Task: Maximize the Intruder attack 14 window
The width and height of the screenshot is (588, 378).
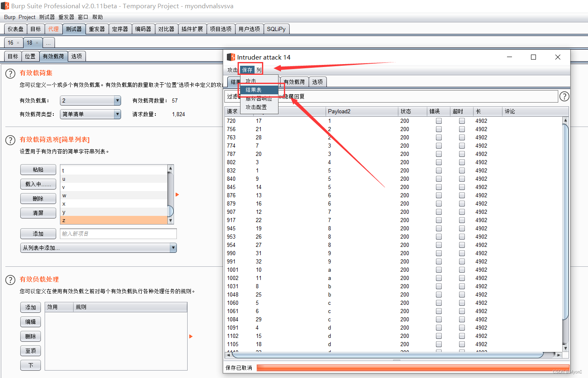Action: click(x=533, y=57)
